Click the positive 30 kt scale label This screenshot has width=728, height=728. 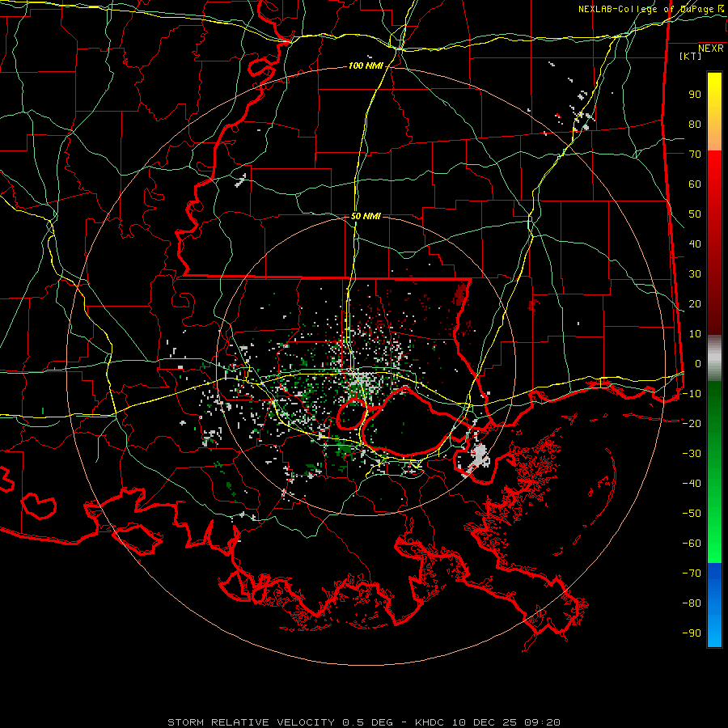pos(695,274)
